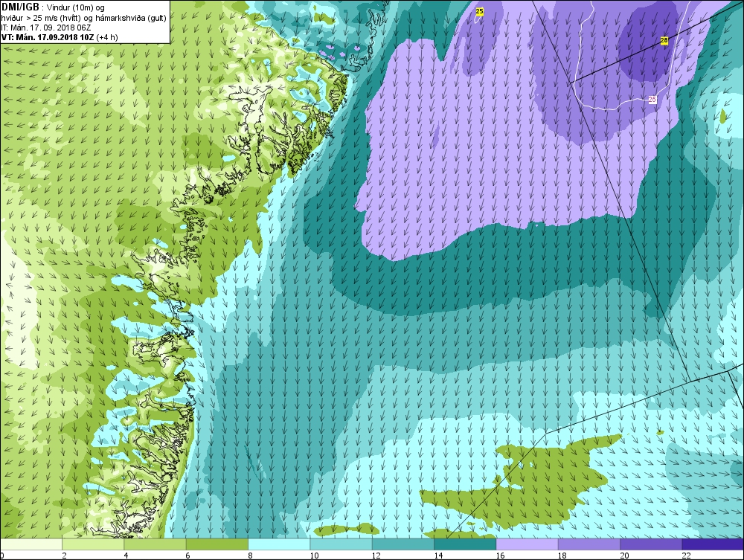Viewport: 744px width, 560px height.
Task: Pick the above-22 m/s dark purple swatch
Action: [x=713, y=544]
